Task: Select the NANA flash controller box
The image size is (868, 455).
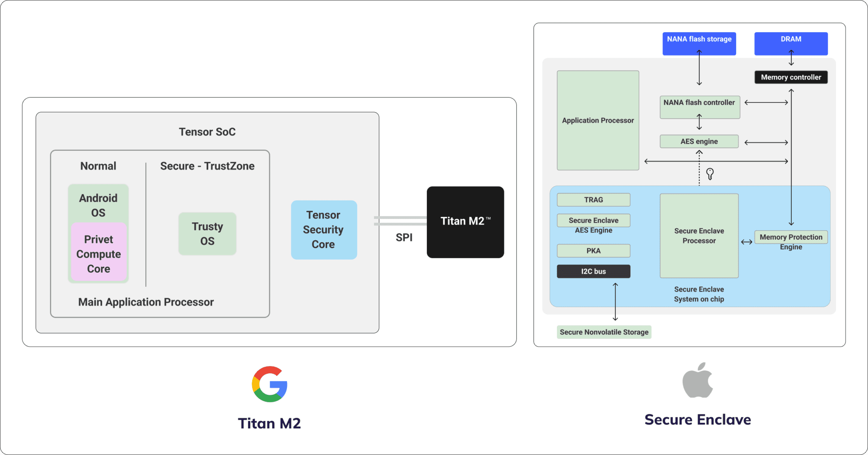Action: coord(699,107)
